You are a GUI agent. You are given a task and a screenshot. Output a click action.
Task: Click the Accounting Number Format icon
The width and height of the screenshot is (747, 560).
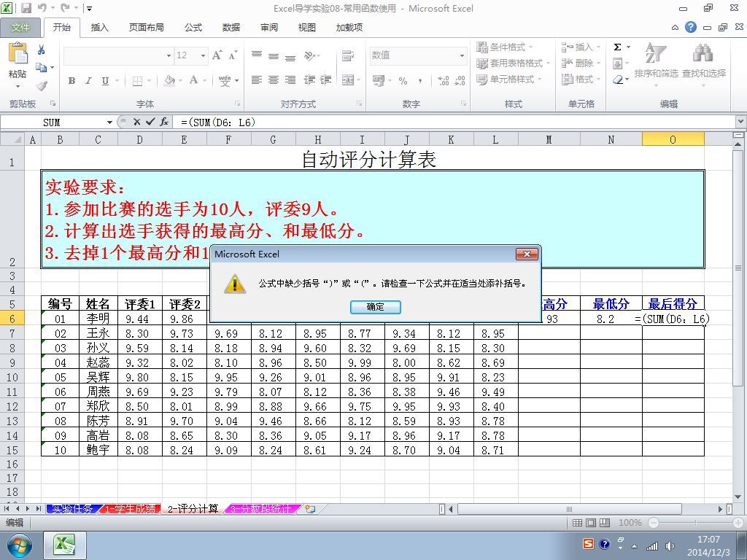pos(379,81)
